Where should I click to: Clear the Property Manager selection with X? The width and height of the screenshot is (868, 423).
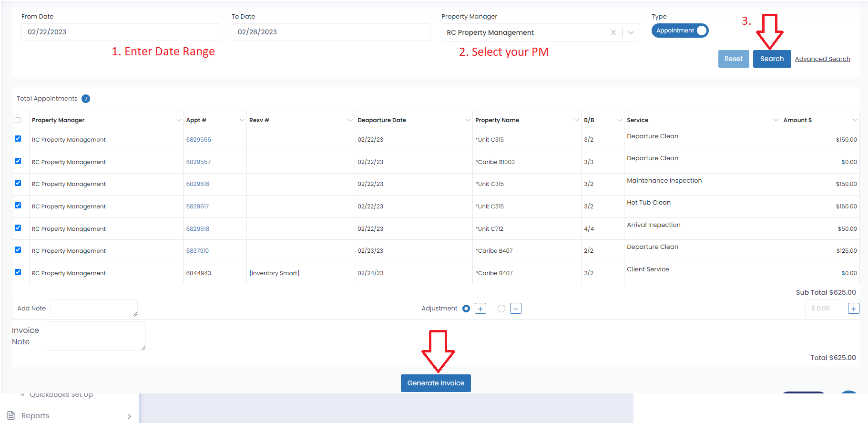coord(613,32)
